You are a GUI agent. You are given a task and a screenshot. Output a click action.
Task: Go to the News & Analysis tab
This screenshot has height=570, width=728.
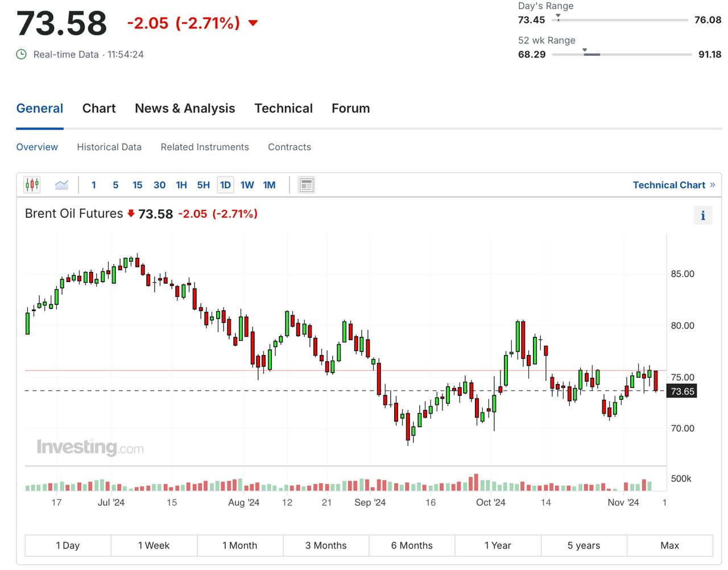click(x=185, y=108)
